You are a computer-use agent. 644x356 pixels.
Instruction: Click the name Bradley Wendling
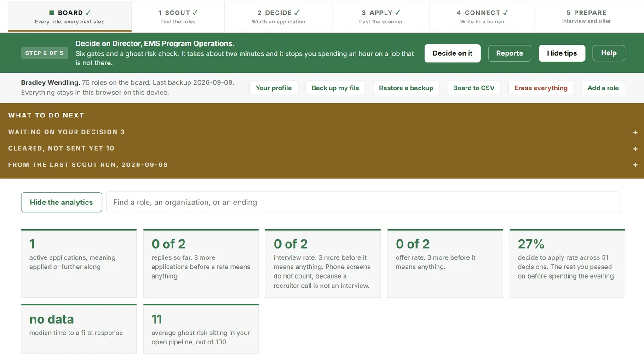click(x=50, y=83)
